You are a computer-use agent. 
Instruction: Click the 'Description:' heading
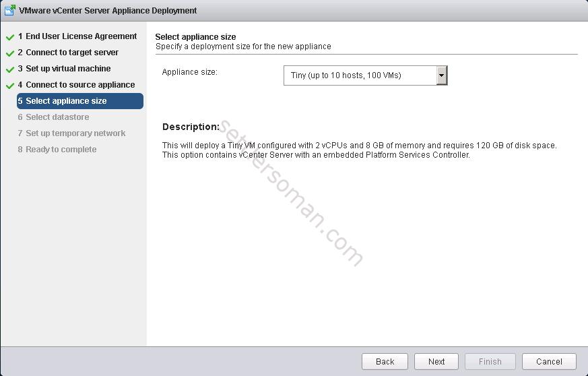tap(191, 127)
